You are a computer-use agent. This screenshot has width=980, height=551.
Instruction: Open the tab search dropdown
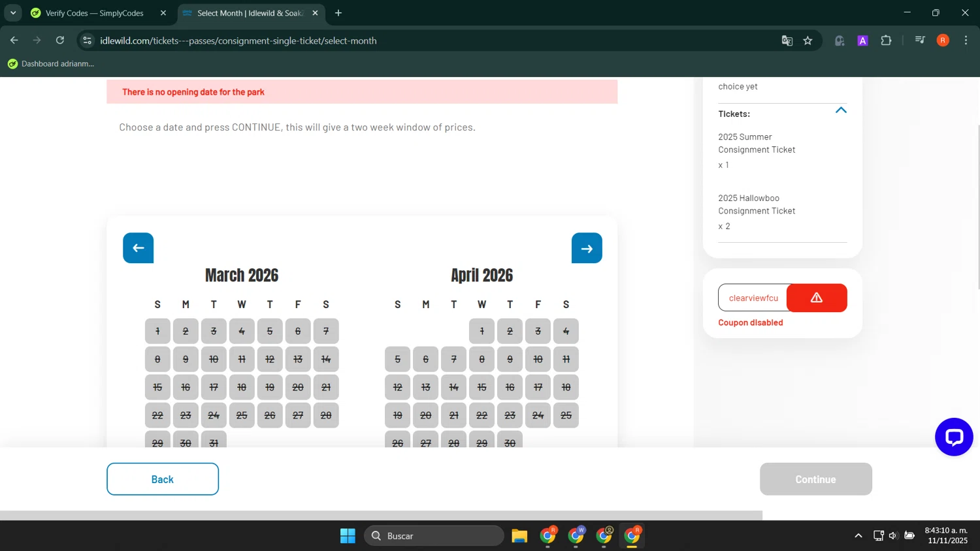[x=13, y=13]
